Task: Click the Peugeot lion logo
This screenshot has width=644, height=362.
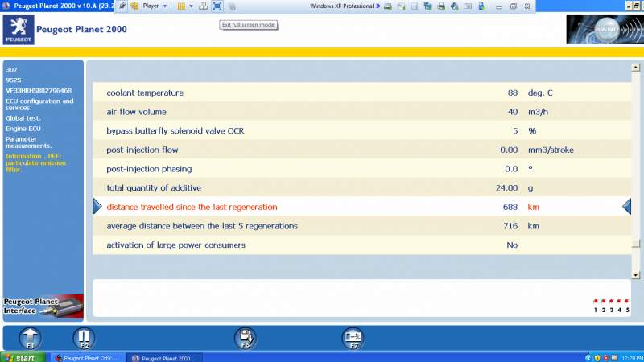Action: tap(19, 30)
